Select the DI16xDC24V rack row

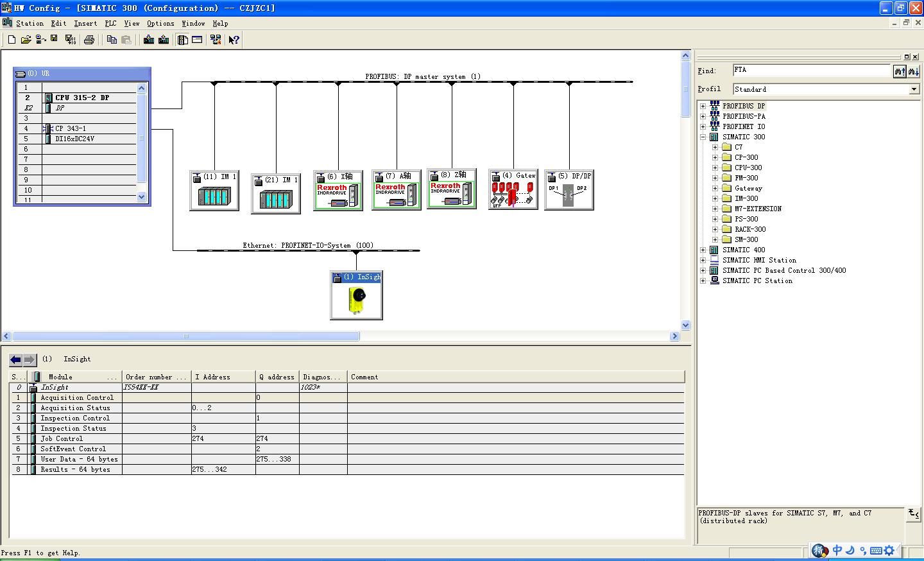77,139
